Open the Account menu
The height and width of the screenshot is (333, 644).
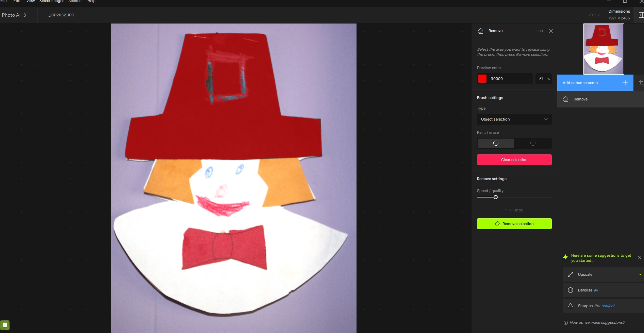pyautogui.click(x=76, y=1)
